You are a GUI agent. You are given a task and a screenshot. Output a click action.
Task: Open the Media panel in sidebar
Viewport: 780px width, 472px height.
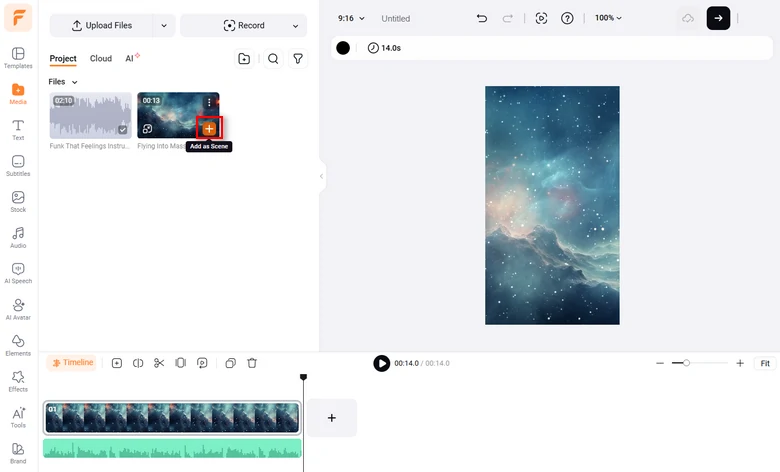pos(18,94)
